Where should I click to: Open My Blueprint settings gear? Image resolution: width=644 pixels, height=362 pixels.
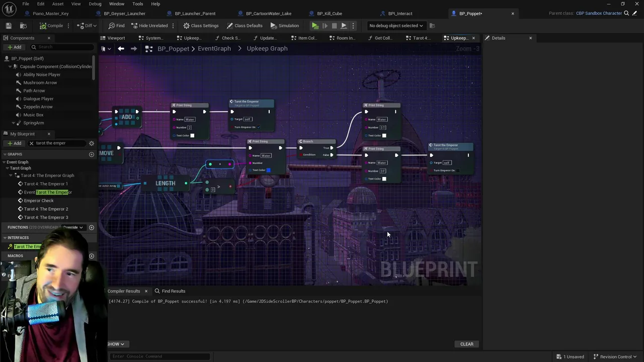[92, 143]
